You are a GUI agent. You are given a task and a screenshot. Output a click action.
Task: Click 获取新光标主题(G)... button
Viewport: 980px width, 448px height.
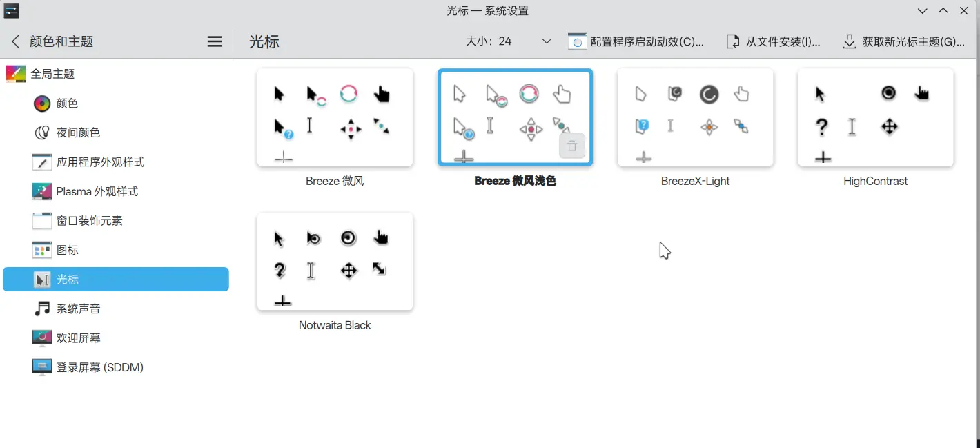pos(904,41)
